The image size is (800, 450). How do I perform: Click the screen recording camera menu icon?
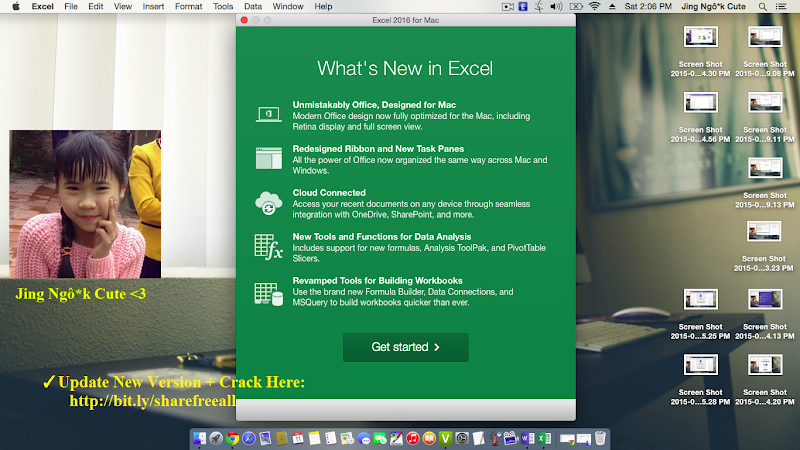click(507, 7)
